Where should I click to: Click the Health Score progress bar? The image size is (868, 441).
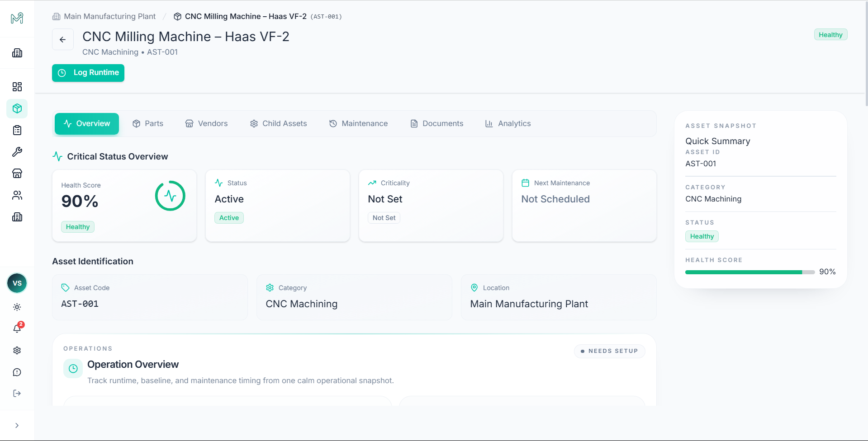click(x=750, y=272)
